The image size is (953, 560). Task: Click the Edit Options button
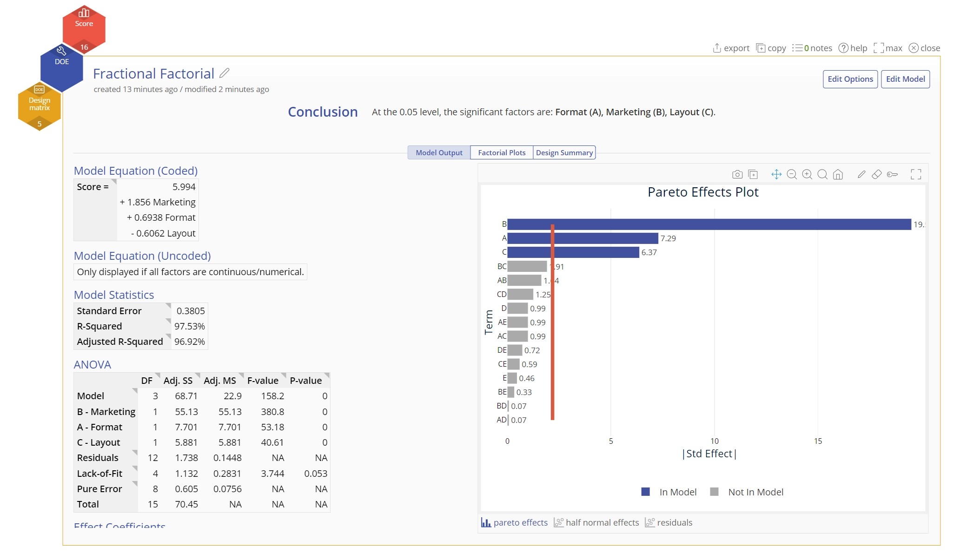coord(850,79)
